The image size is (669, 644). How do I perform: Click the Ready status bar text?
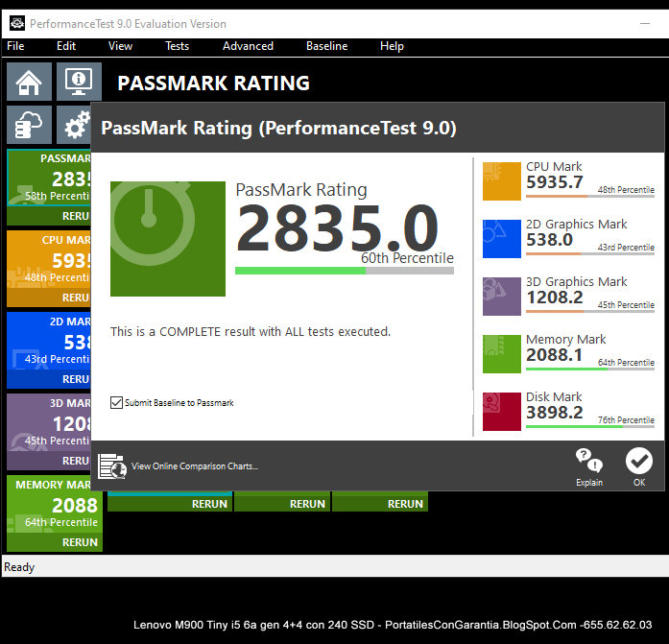coord(19,567)
